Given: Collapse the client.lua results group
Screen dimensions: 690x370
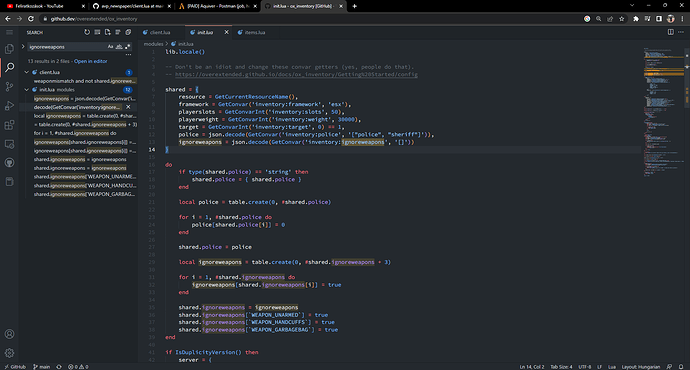Looking at the screenshot, I should (x=27, y=72).
